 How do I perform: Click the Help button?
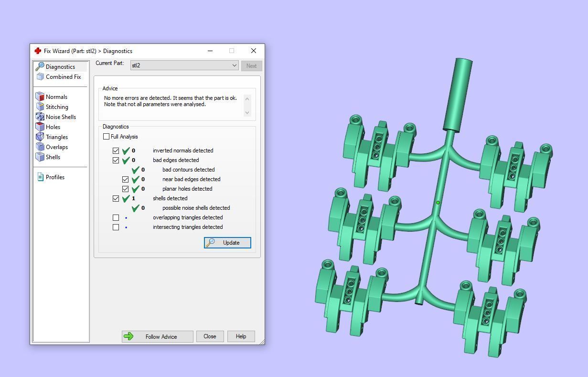pos(241,336)
